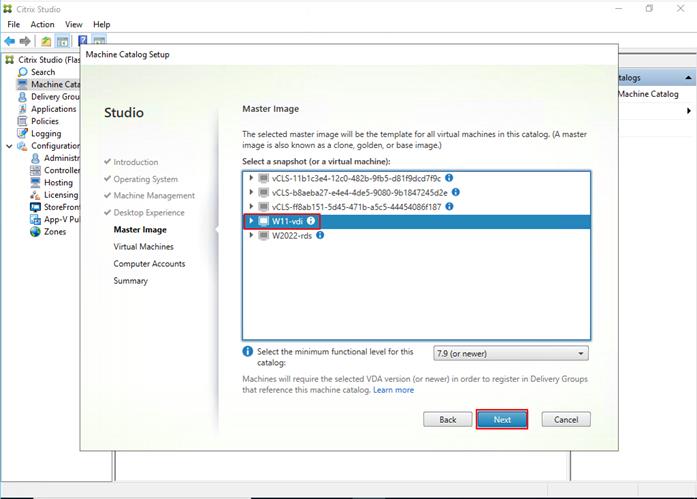
Task: Open the File menu
Action: (x=13, y=24)
